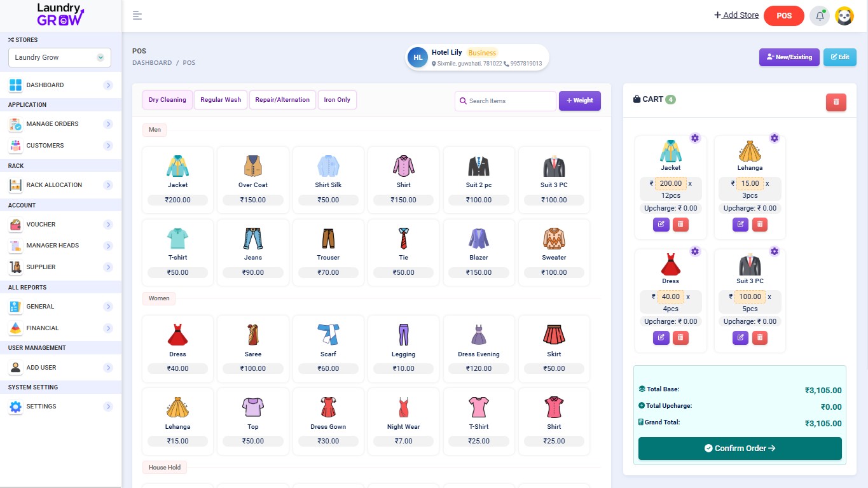Select the Shirt Silk item

328,180
